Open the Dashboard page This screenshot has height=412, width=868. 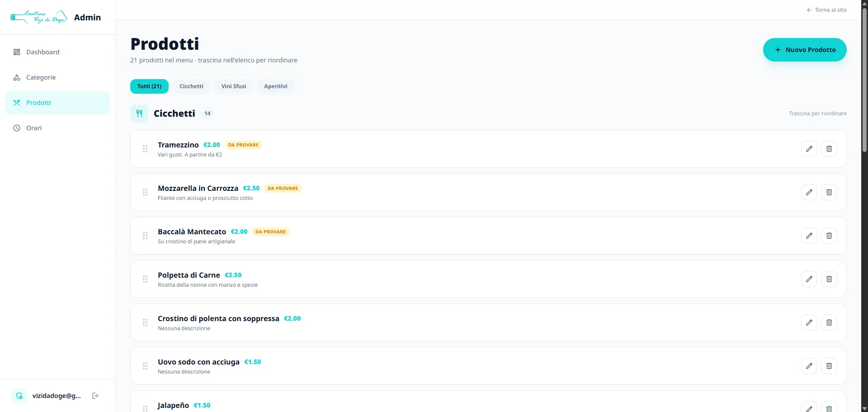coord(57,52)
